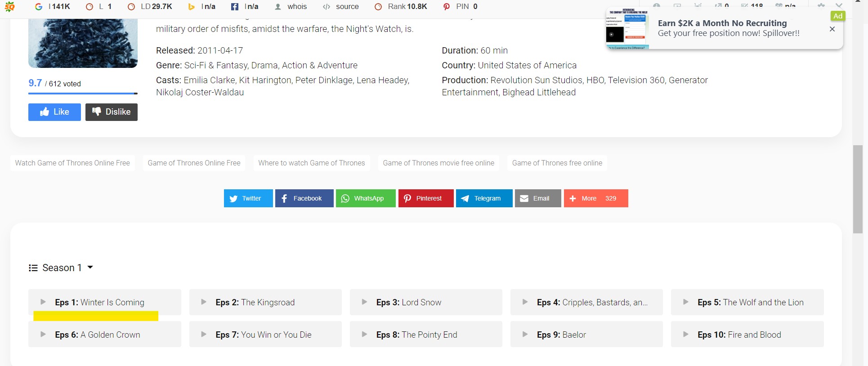Click the Rank 10.8K parameter

click(x=401, y=6)
